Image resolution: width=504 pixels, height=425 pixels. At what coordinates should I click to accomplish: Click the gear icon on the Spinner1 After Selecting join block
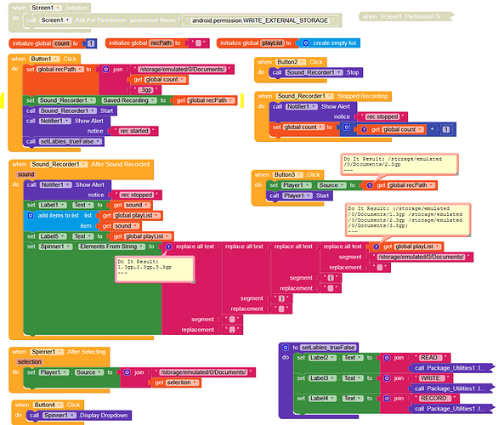[x=127, y=372]
